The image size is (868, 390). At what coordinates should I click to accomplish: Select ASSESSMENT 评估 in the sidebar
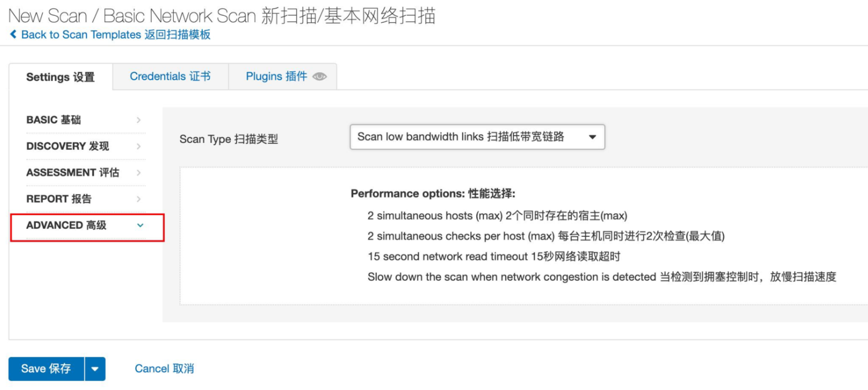point(72,173)
